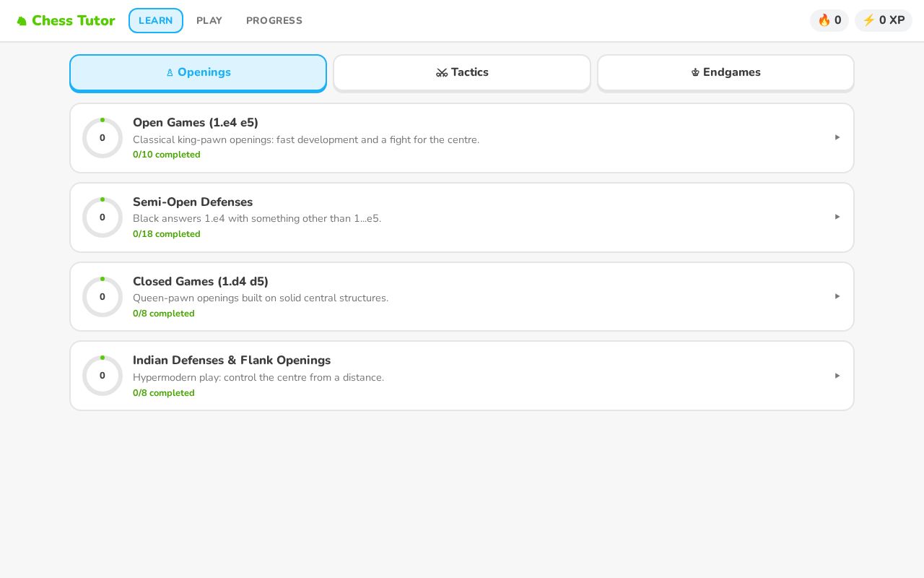This screenshot has width=924, height=578.
Task: Expand Closed Games with its arrow
Action: tap(837, 296)
